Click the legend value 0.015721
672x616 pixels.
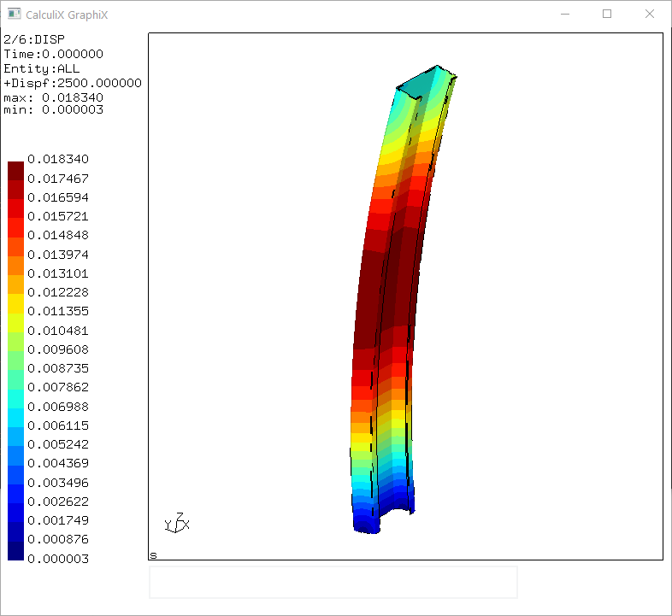58,216
